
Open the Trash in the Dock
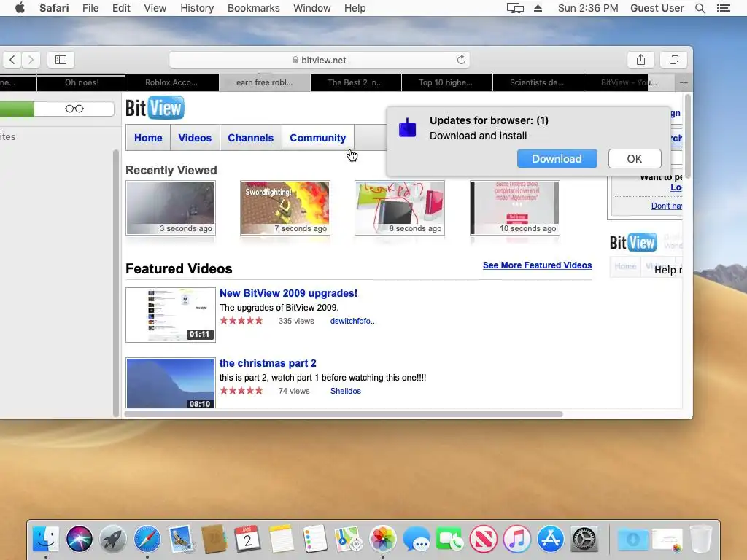pos(701,539)
